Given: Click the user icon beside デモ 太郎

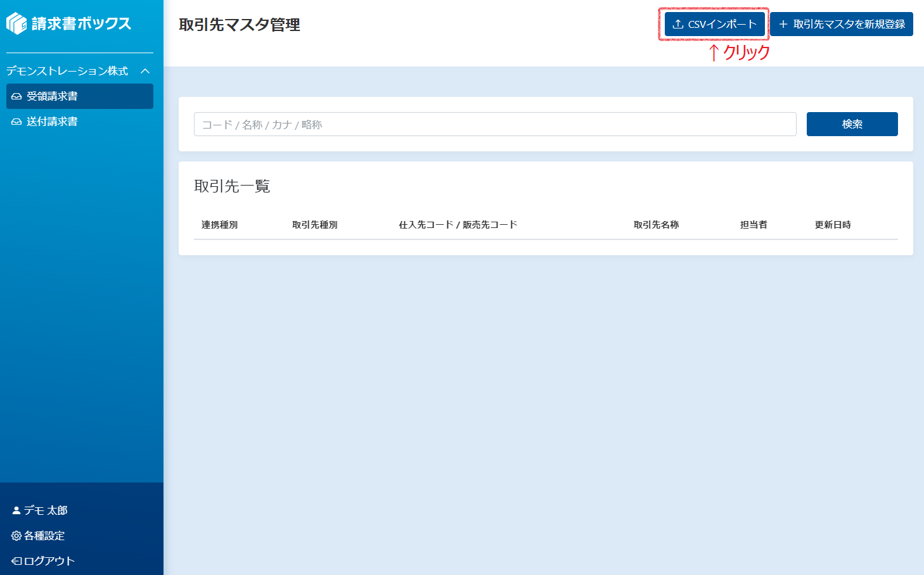Looking at the screenshot, I should 16,510.
